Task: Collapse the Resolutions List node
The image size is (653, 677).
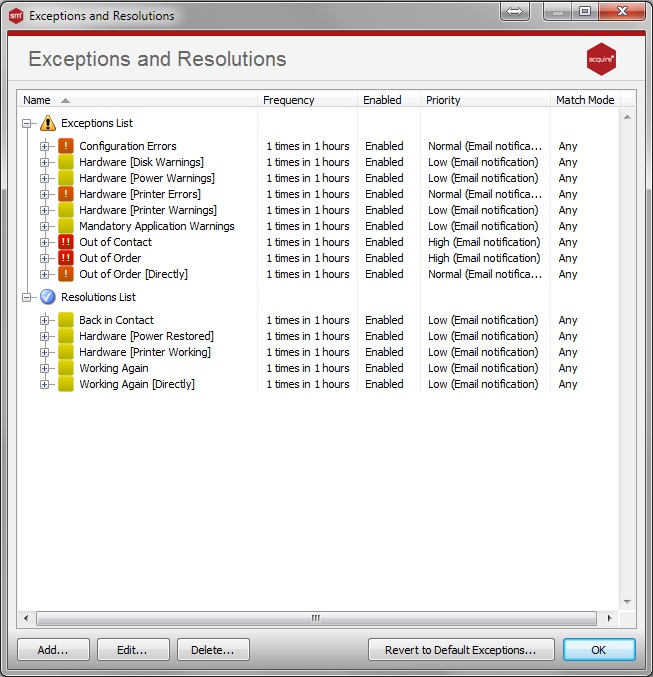Action: pos(27,297)
